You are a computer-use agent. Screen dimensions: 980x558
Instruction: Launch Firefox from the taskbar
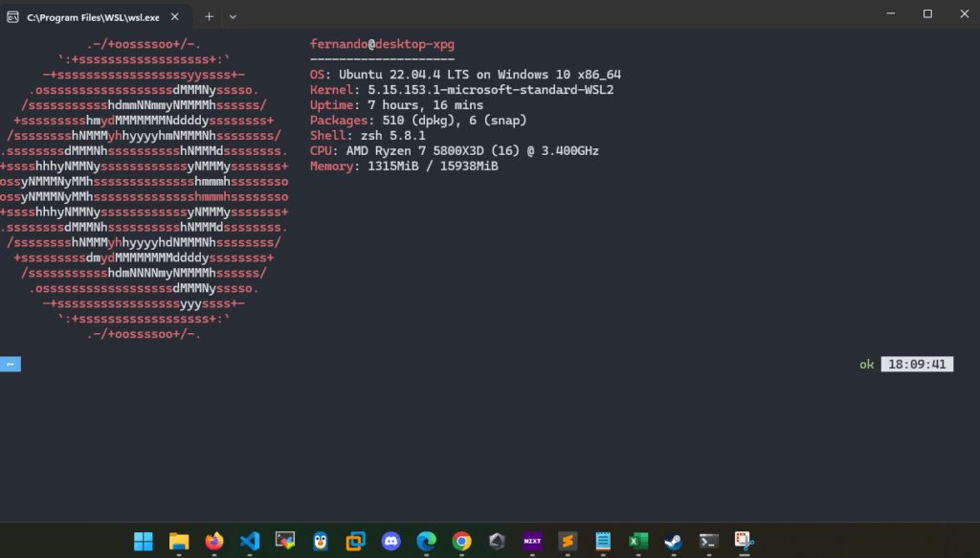213,542
